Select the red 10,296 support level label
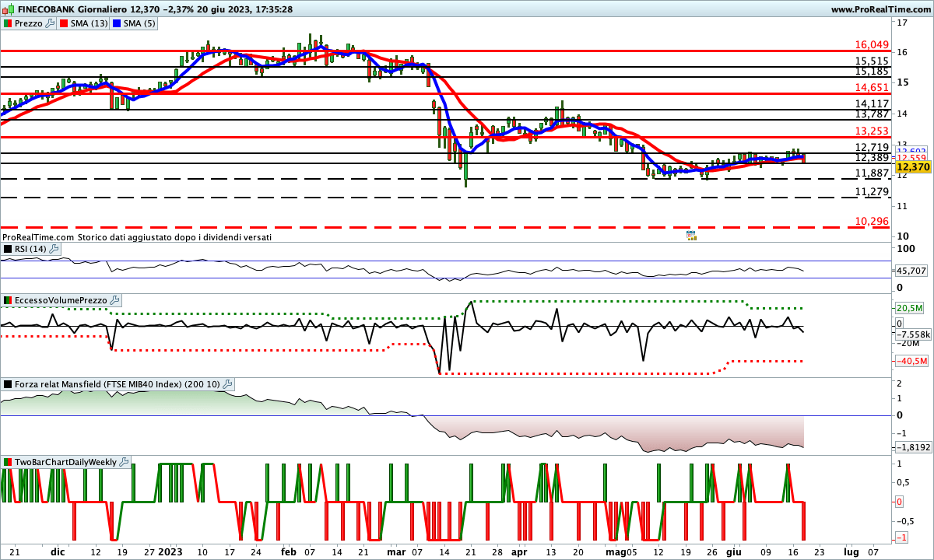 tap(872, 222)
